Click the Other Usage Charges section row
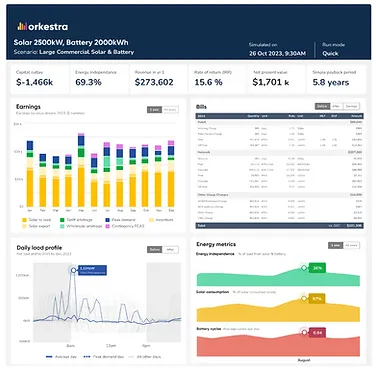 (x=279, y=195)
